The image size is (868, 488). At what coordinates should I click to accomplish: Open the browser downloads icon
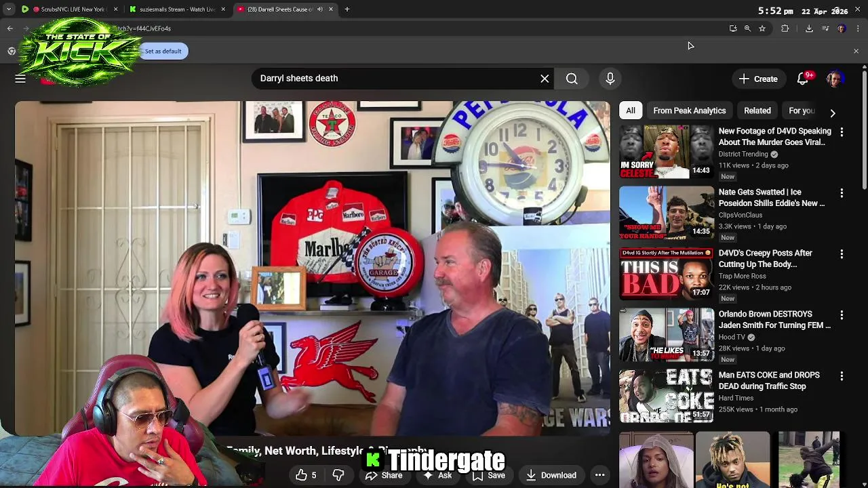point(809,28)
